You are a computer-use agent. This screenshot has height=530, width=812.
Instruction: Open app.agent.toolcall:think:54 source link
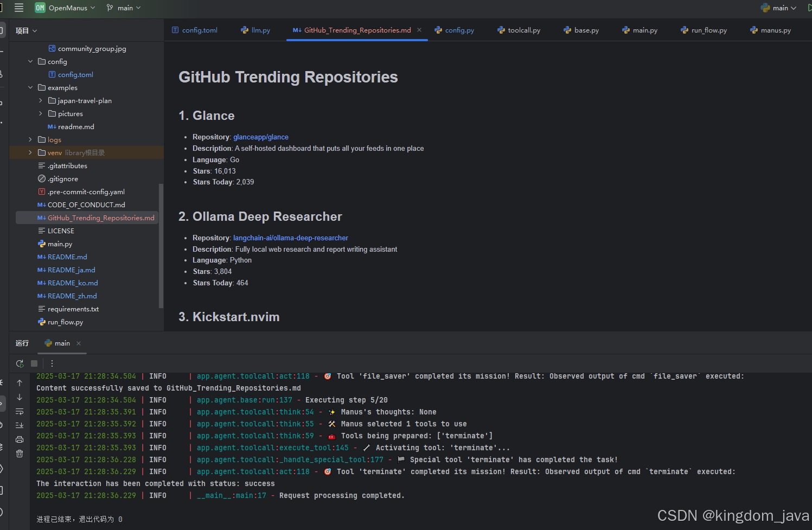click(x=255, y=412)
